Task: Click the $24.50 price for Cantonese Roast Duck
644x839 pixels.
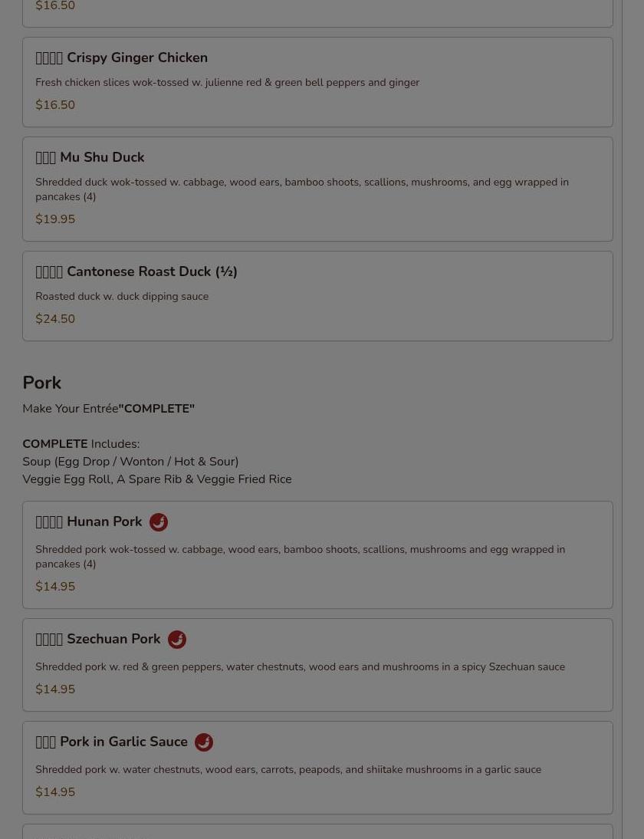Action: click(55, 319)
